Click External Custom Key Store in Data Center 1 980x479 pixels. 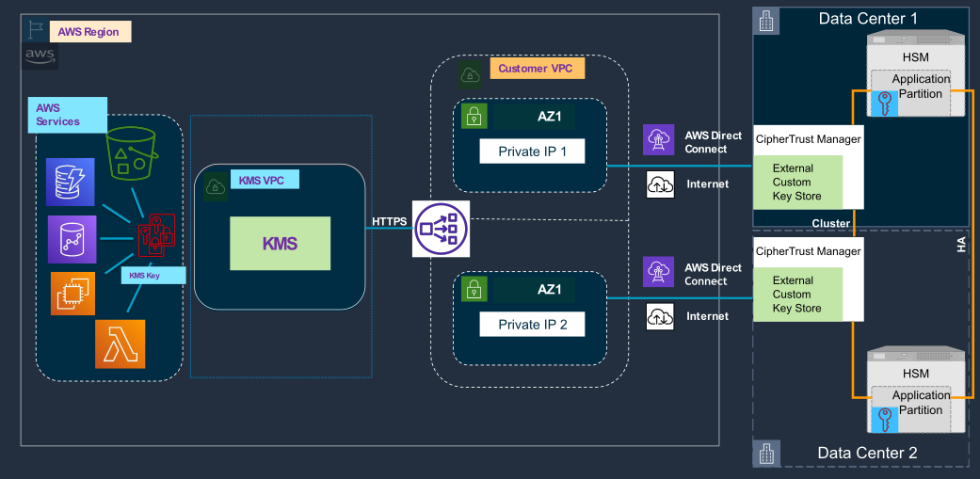point(796,183)
